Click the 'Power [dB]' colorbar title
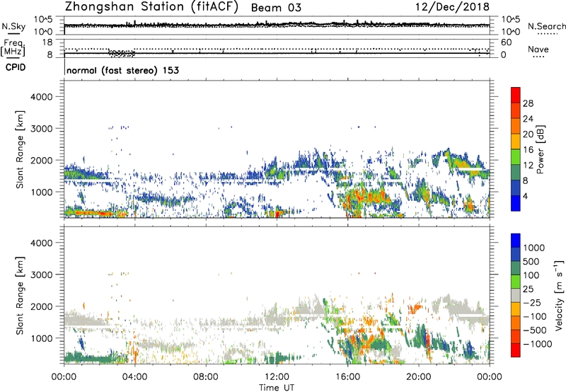Screen dimensions: 566x392 click(540, 149)
